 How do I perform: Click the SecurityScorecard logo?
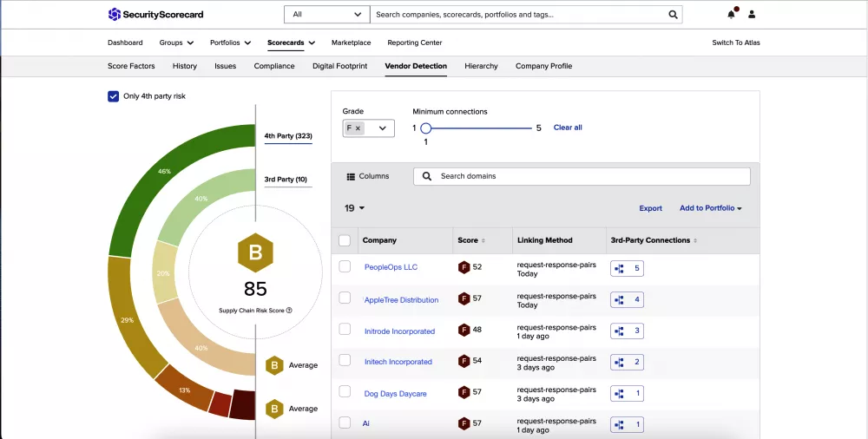click(x=155, y=15)
